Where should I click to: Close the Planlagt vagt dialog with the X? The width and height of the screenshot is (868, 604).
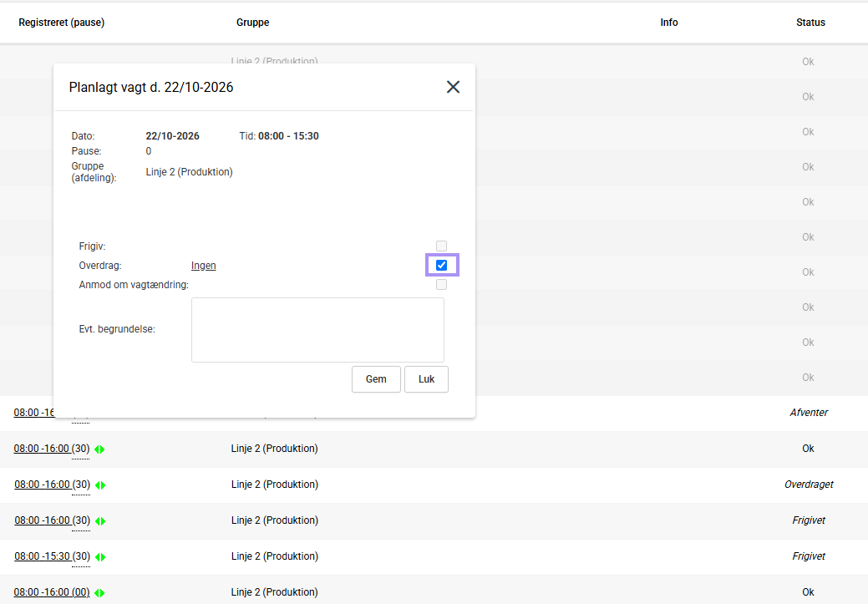click(453, 87)
